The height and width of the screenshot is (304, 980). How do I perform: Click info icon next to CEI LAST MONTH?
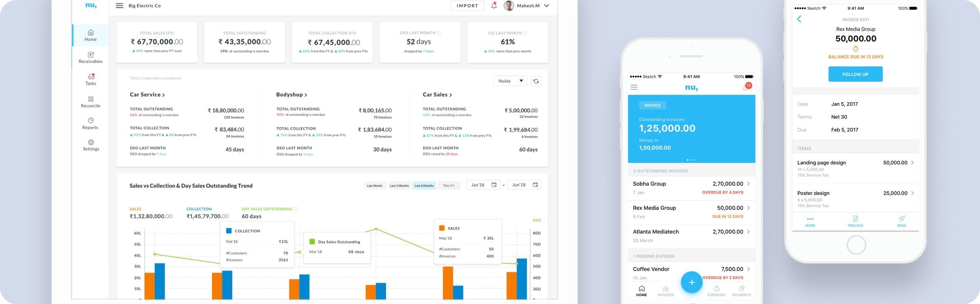click(x=525, y=33)
